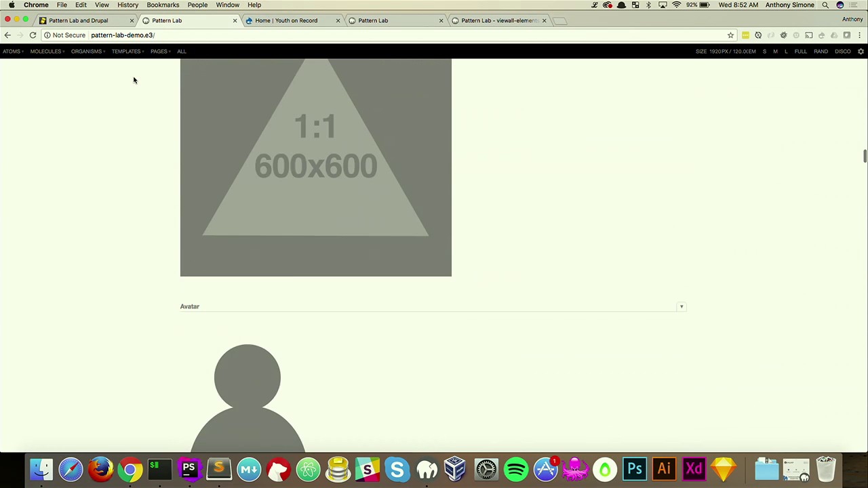Image resolution: width=868 pixels, height=488 pixels.
Task: Toggle Disco mode
Action: tap(843, 52)
